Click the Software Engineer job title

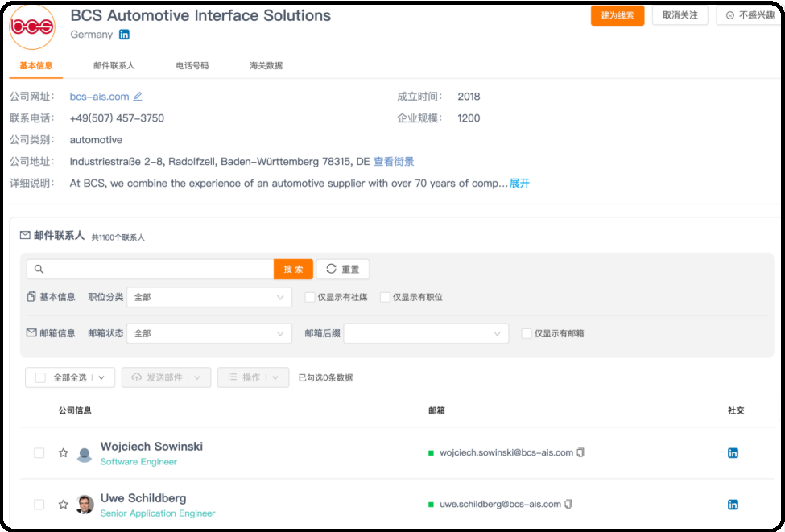138,462
